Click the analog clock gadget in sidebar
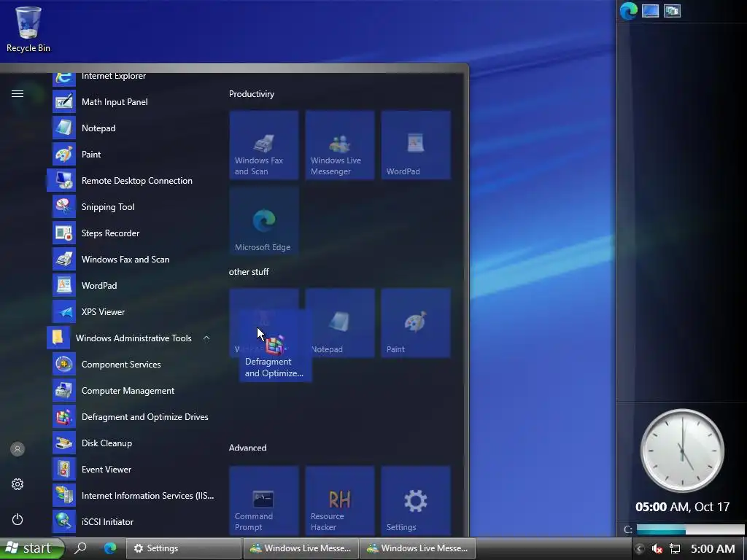The width and height of the screenshot is (747, 560). 682,451
